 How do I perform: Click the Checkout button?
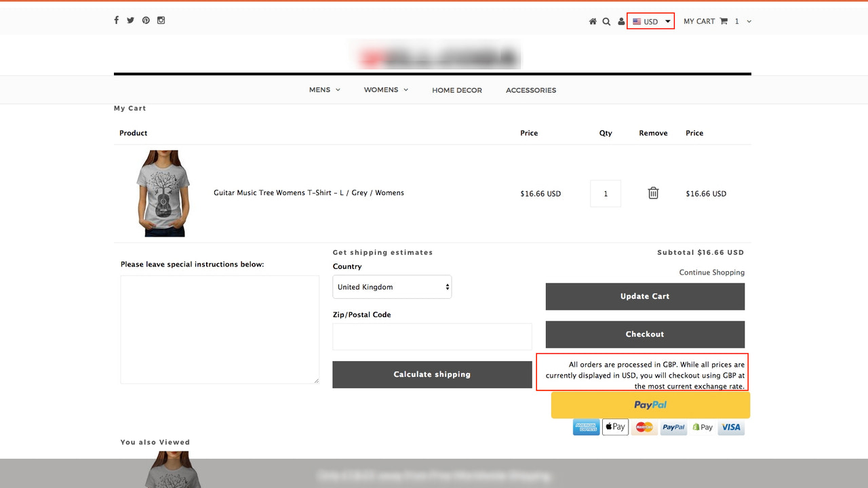tap(644, 333)
